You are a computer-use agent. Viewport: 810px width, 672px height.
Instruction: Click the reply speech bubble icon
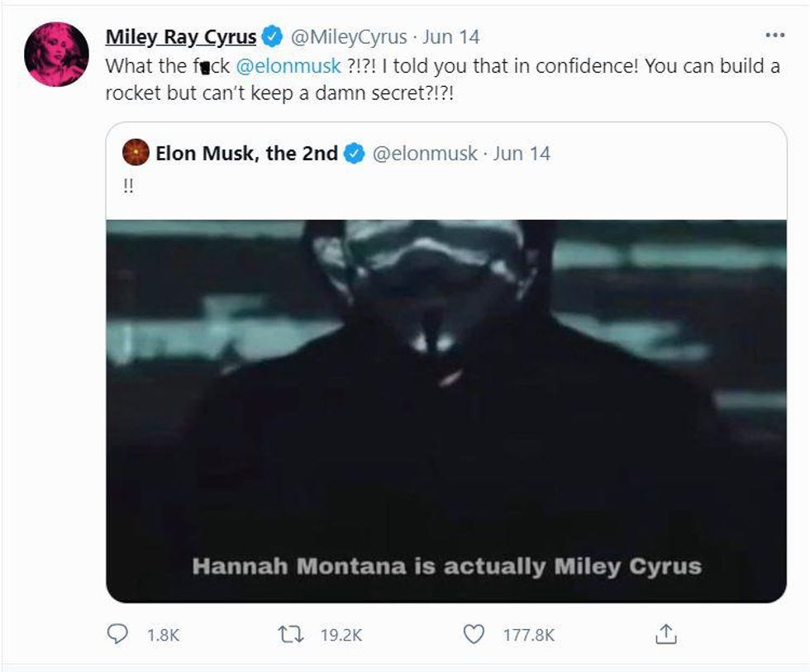(117, 634)
